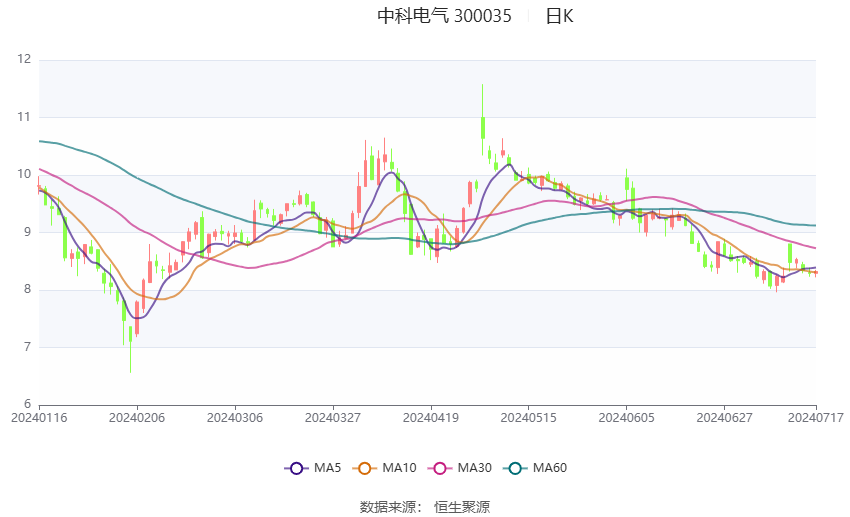Screen dimensions: 850x517
Task: Click the y-axis value 6
Action: (28, 404)
